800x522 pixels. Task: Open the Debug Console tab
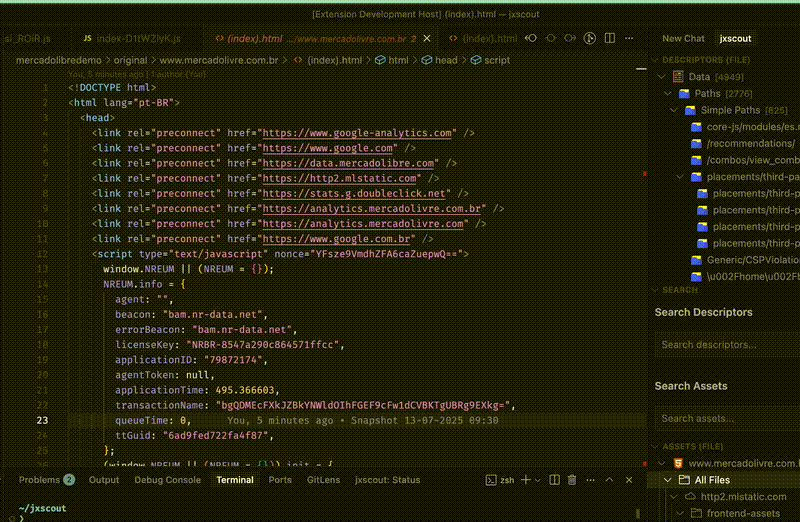[167, 480]
